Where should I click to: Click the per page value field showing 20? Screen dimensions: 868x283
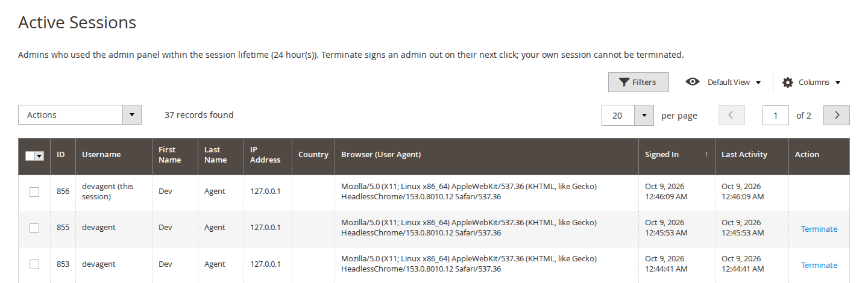pos(618,116)
